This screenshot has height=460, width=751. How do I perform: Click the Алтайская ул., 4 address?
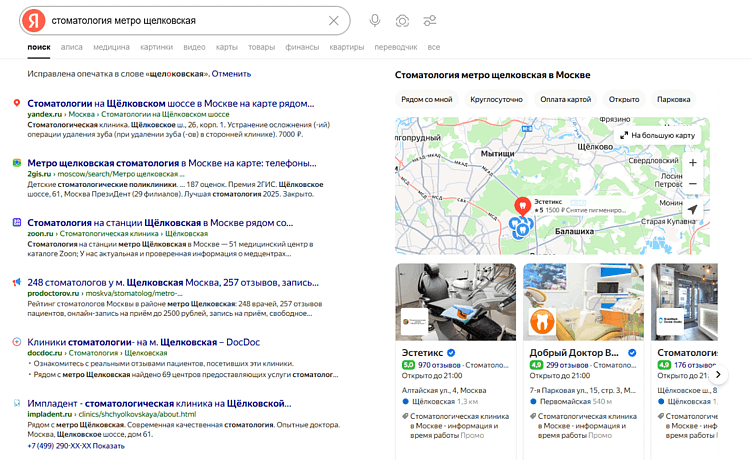(444, 391)
